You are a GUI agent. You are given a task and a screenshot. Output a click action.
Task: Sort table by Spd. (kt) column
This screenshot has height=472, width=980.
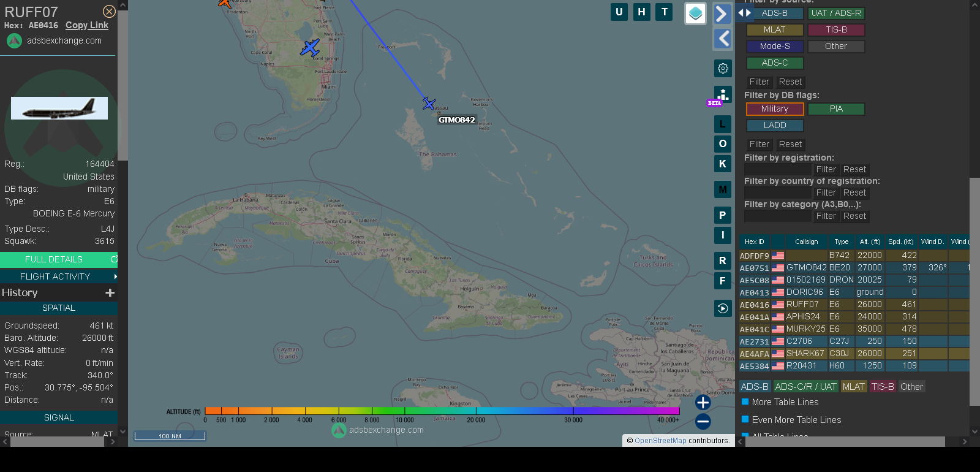point(901,242)
